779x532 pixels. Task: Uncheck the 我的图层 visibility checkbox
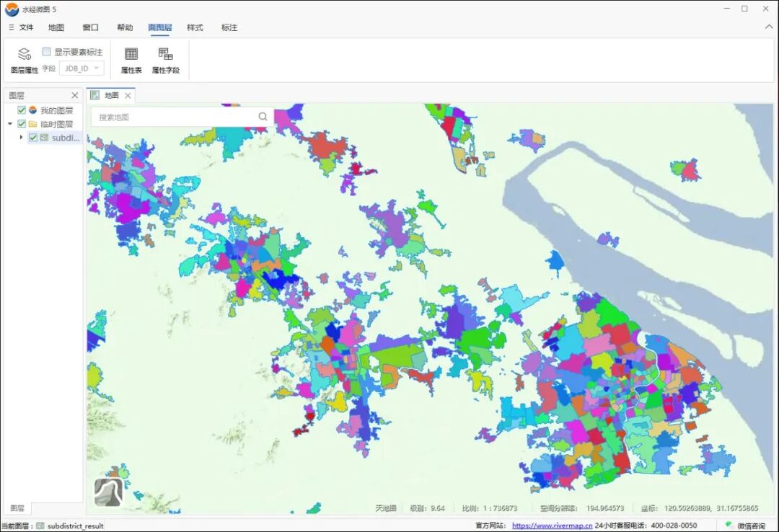22,110
